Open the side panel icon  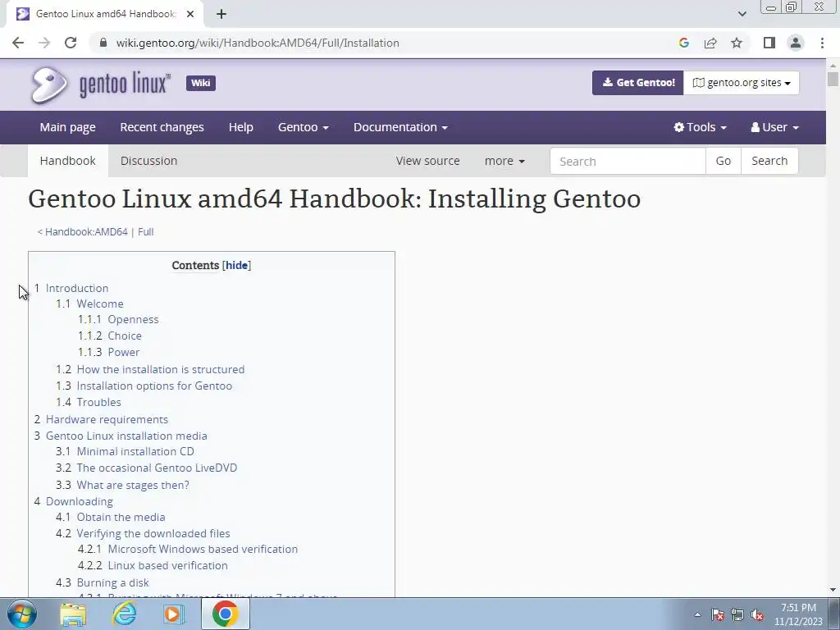tap(769, 43)
